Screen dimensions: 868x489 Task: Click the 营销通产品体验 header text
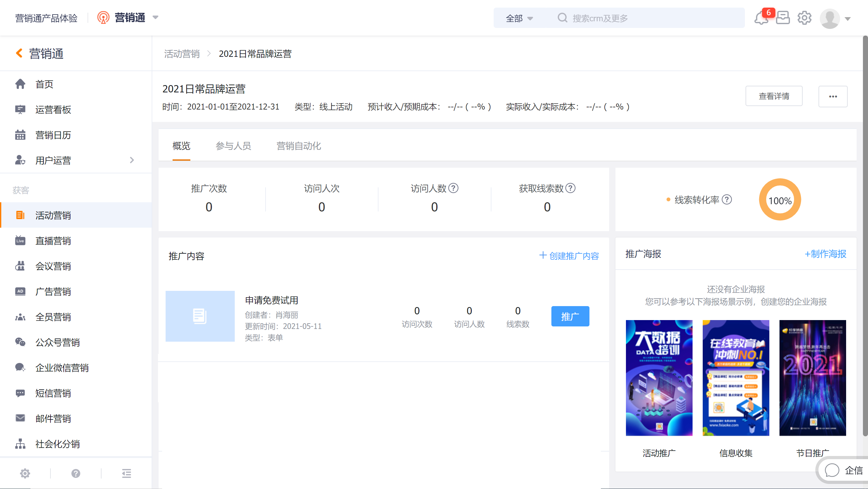coord(46,18)
